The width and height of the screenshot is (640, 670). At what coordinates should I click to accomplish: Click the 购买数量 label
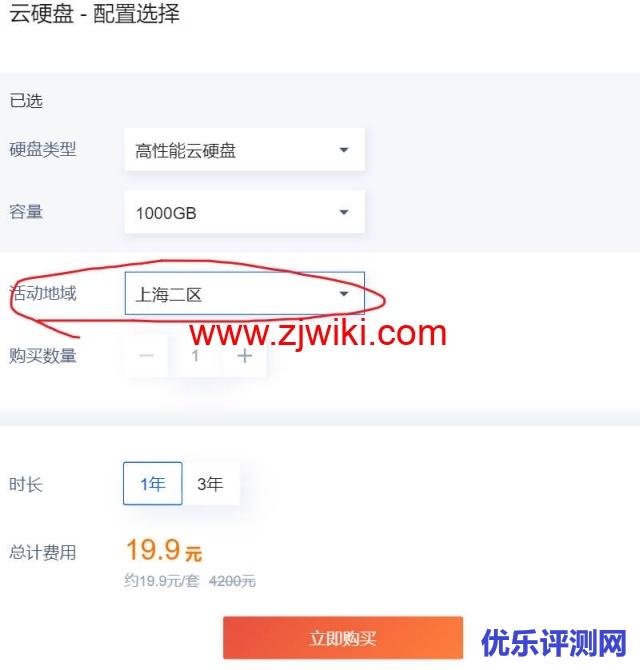(43, 356)
